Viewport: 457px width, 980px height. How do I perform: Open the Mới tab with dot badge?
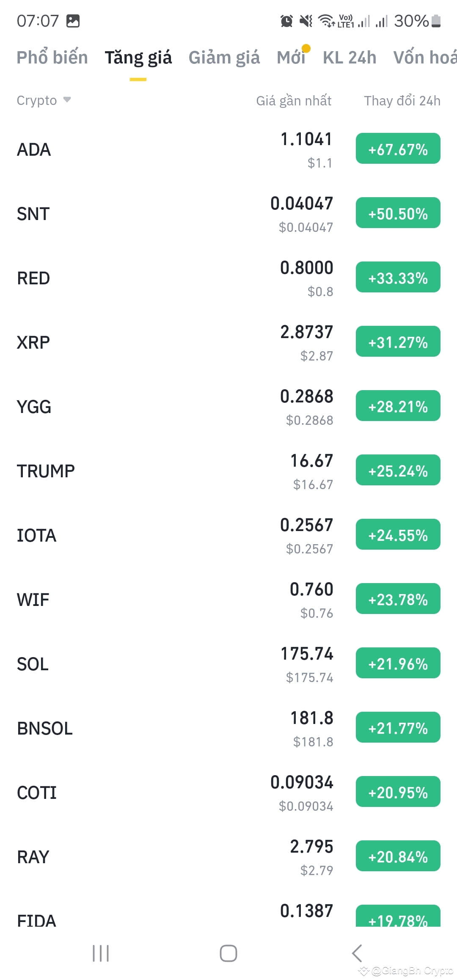[x=291, y=58]
